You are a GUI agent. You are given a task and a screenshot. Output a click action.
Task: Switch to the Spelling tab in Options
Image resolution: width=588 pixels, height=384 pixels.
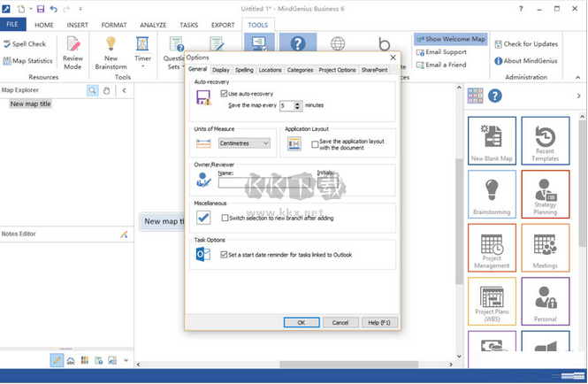pos(244,69)
